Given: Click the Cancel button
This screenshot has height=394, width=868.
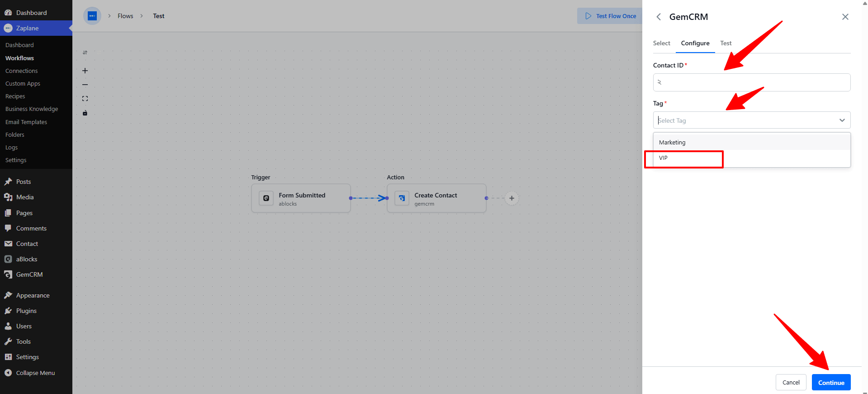Looking at the screenshot, I should point(791,382).
